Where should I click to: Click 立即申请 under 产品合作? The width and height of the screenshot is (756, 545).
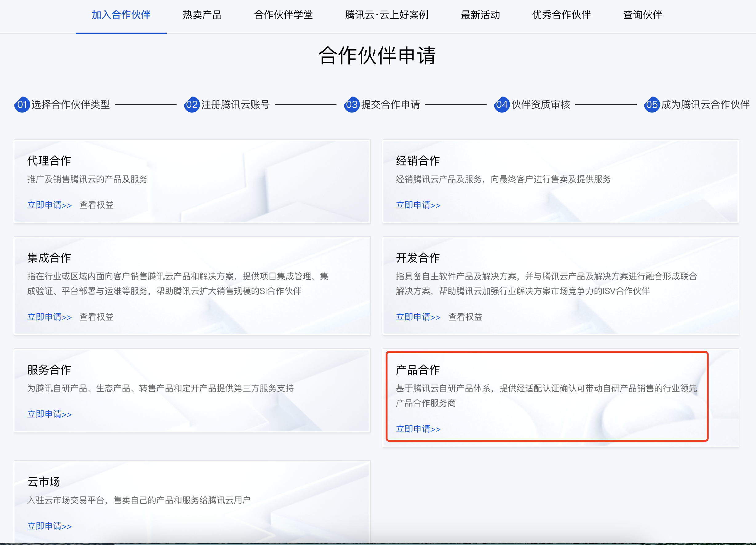pyautogui.click(x=418, y=429)
